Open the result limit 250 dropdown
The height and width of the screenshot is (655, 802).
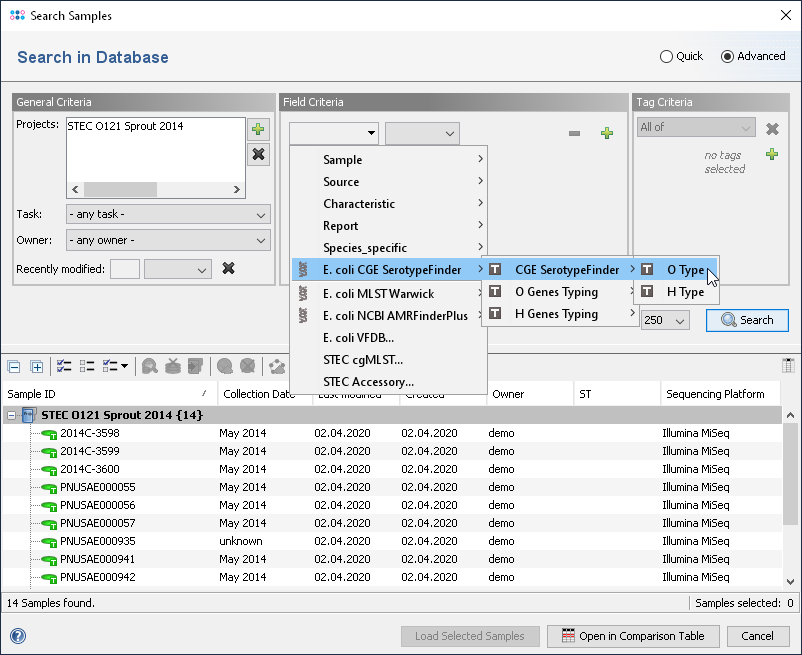coord(667,320)
